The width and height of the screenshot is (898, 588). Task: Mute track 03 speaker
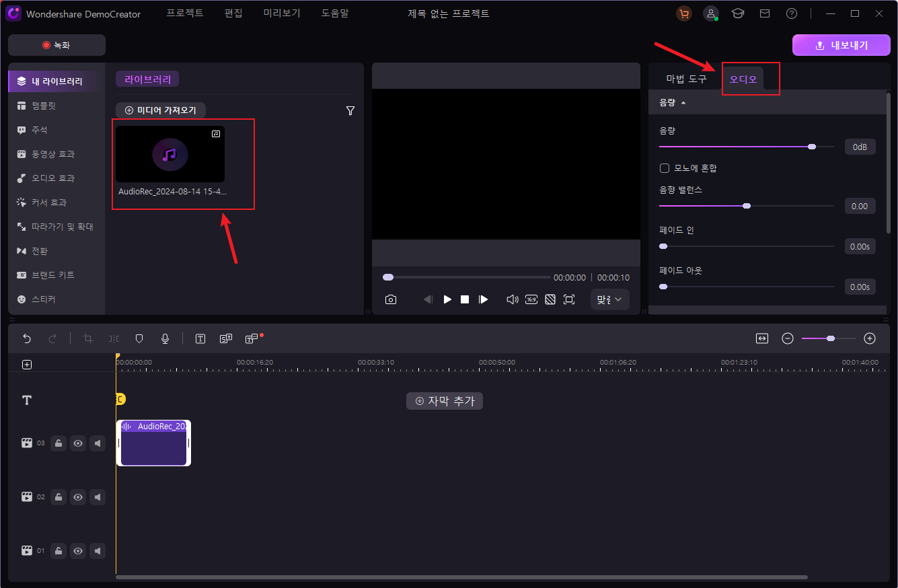98,443
